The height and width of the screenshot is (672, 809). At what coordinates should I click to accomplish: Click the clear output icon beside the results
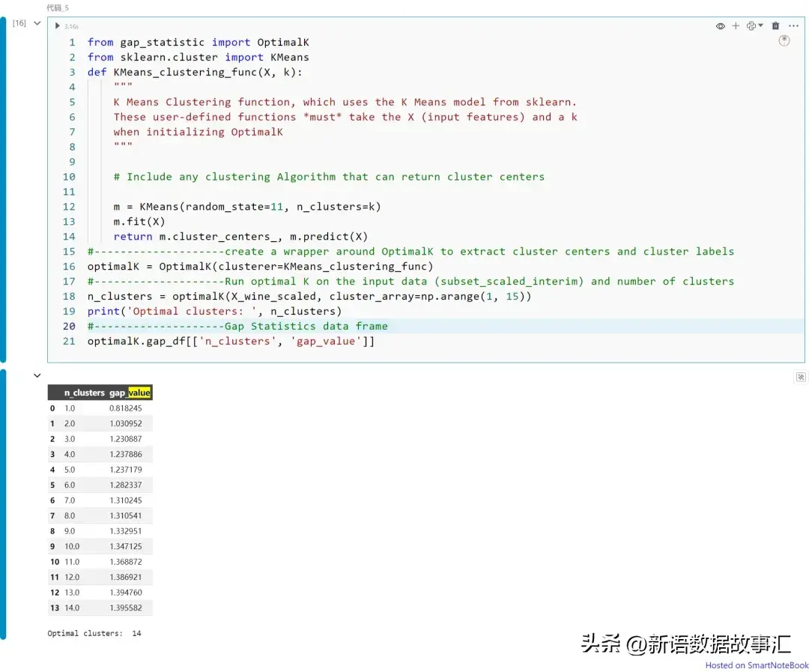point(801,378)
